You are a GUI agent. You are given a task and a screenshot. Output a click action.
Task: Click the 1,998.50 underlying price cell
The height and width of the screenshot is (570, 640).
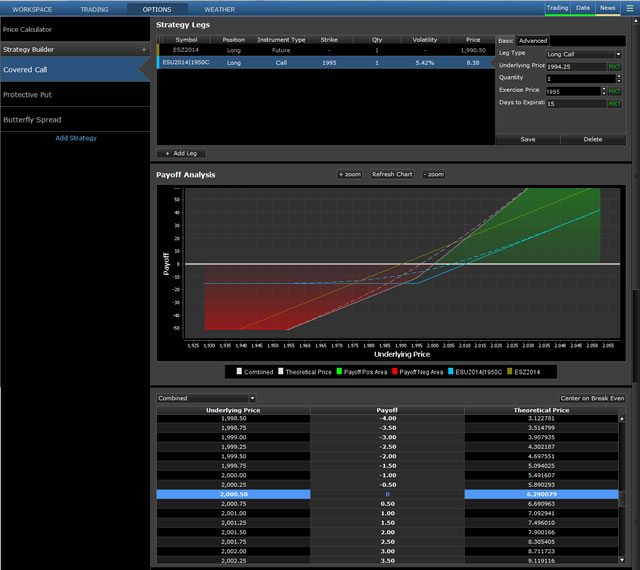click(233, 419)
